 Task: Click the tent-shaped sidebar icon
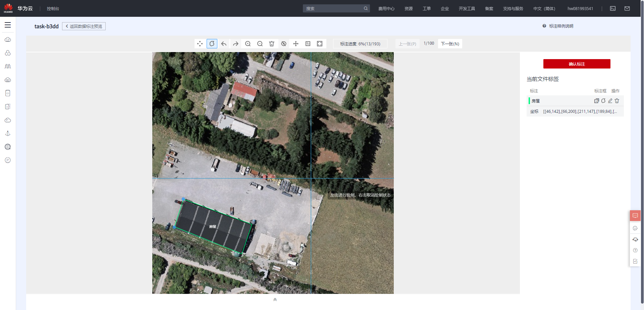point(8,133)
